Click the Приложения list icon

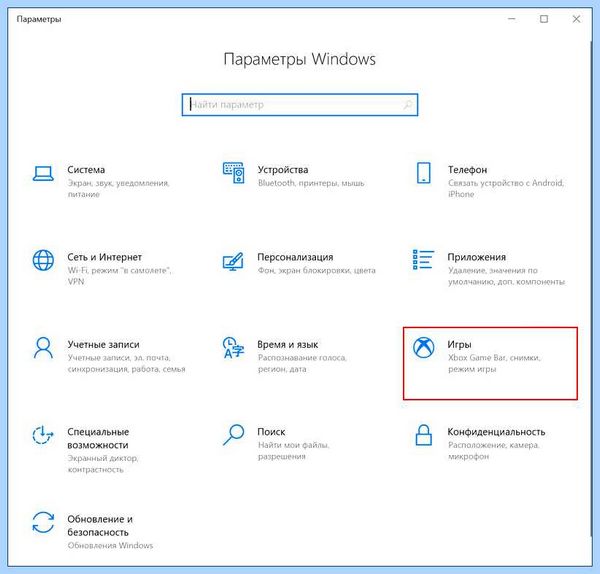pos(423,259)
